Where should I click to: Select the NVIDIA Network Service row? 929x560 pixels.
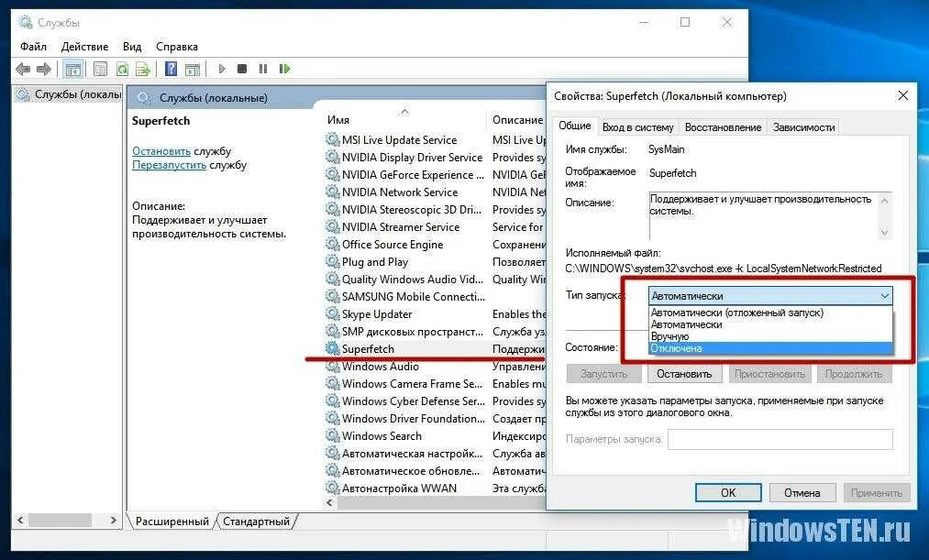point(435,192)
